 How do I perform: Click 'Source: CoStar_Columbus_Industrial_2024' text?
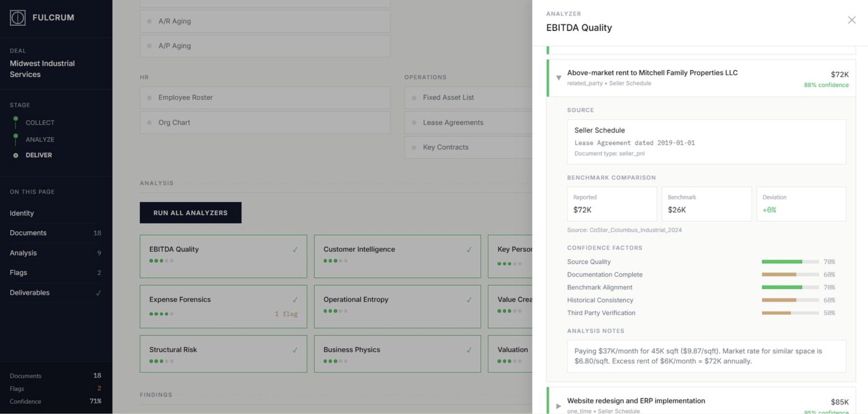coord(624,230)
